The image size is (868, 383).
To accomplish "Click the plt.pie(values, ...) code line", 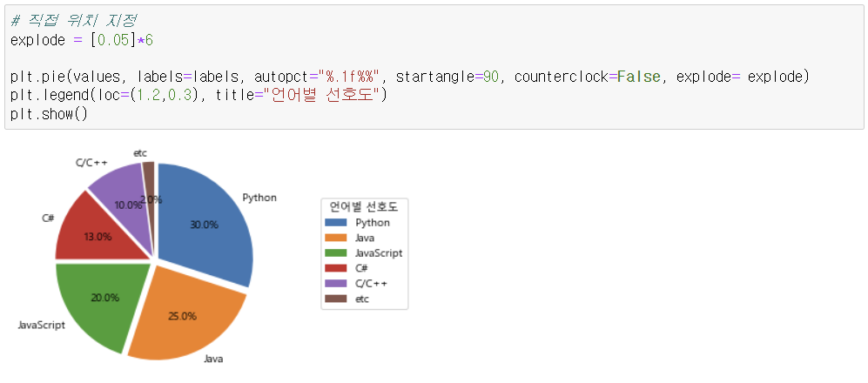I will tap(410, 77).
